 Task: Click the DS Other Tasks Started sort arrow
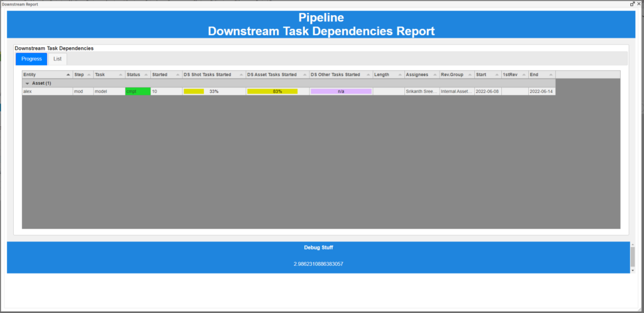(x=368, y=75)
